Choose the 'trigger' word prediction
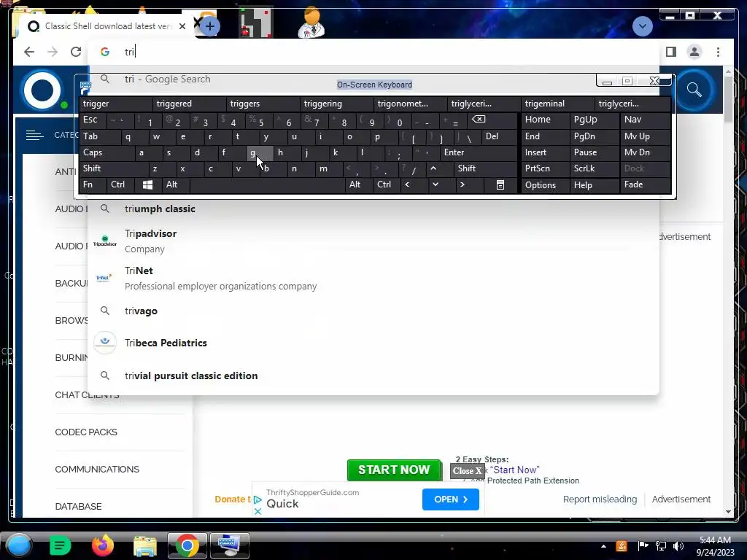The width and height of the screenshot is (747, 560). [x=115, y=104]
